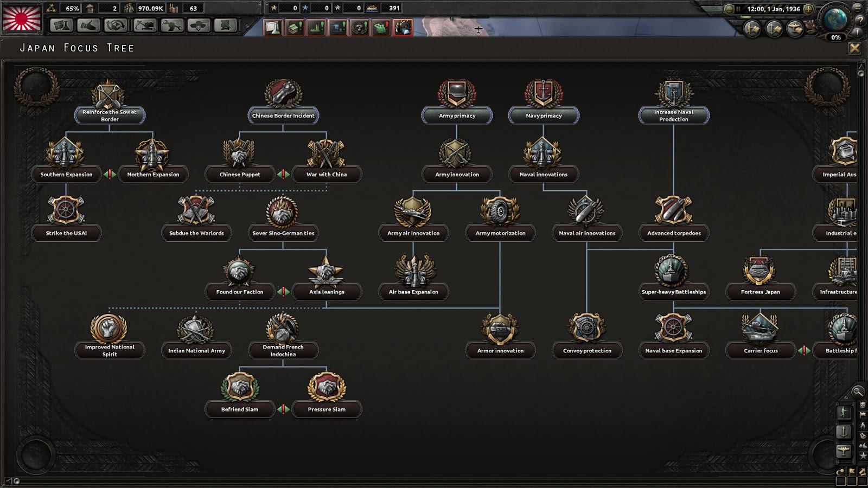868x488 pixels.
Task: Select the Strike the USA! focus icon
Action: tap(66, 211)
